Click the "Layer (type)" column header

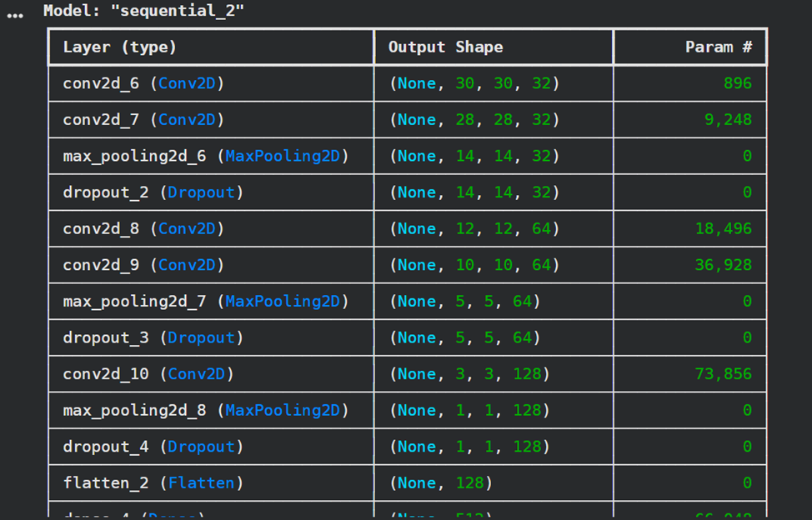click(x=120, y=47)
